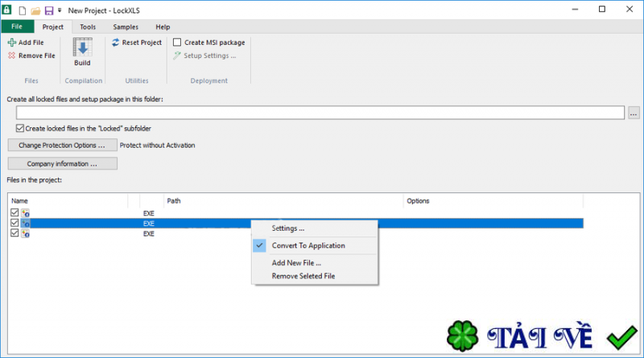Viewport: 644px width, 358px height.
Task: Click the LockXLS app icon in title bar
Action: coord(7,9)
